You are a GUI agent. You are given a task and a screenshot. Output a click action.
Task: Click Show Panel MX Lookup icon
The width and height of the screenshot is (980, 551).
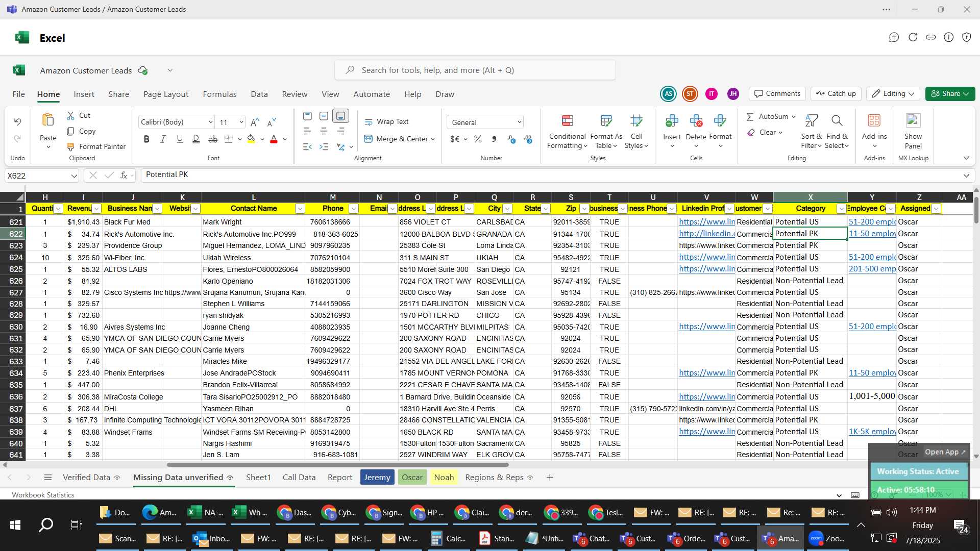(913, 120)
